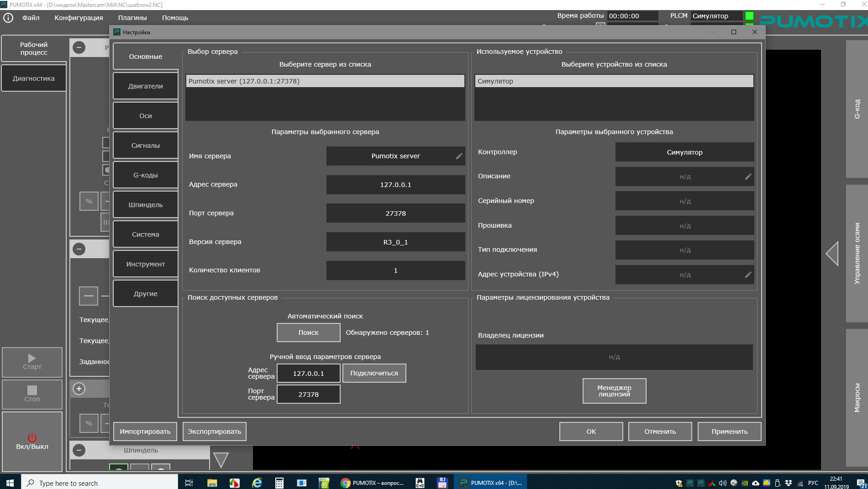Collapse the Шпиндель panel

[79, 450]
